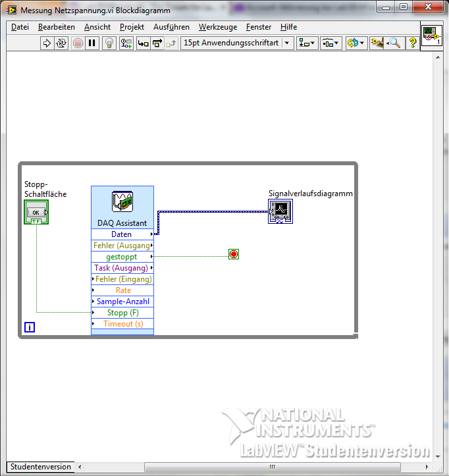The height and width of the screenshot is (476, 449).
Task: Click the Pause button in toolbar
Action: (x=92, y=43)
